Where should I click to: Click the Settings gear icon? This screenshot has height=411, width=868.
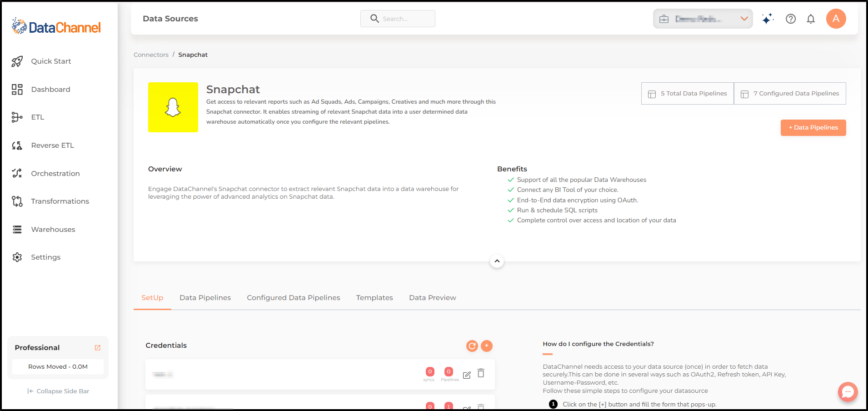(x=17, y=257)
